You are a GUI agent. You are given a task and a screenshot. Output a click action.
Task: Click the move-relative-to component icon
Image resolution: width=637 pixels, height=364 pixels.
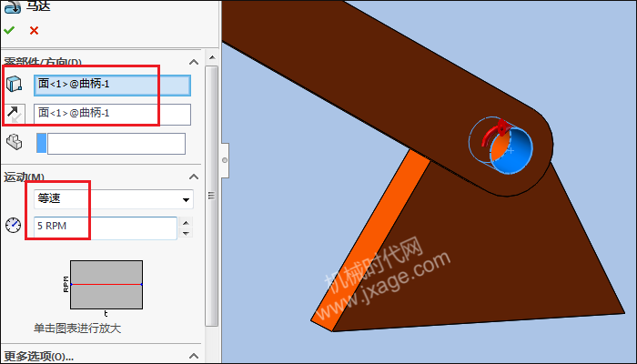(15, 142)
